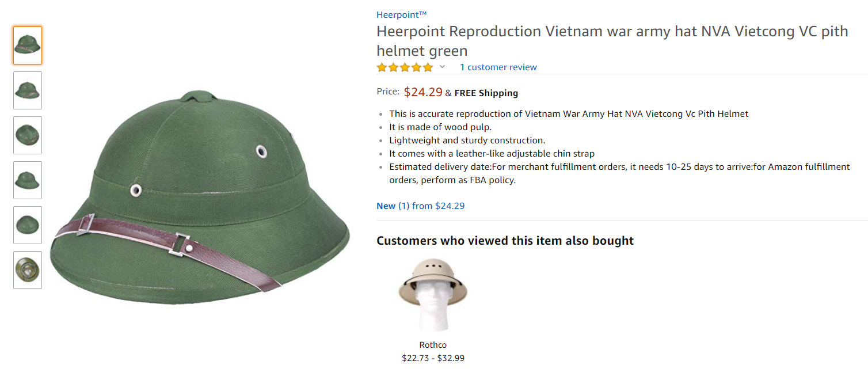Click the FREE Shipping text
The image size is (868, 376).
(x=486, y=93)
